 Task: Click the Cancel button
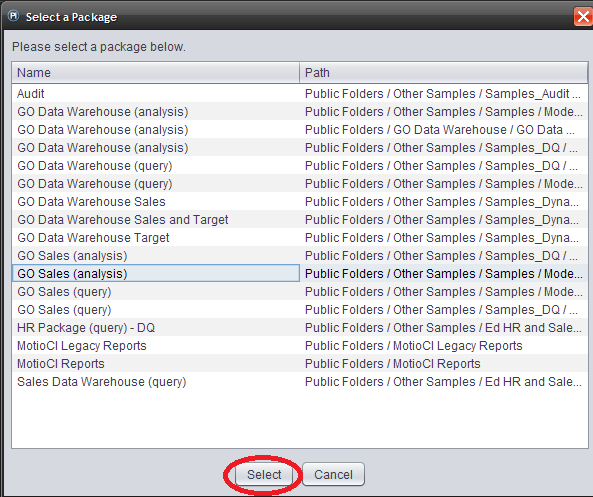pos(333,474)
